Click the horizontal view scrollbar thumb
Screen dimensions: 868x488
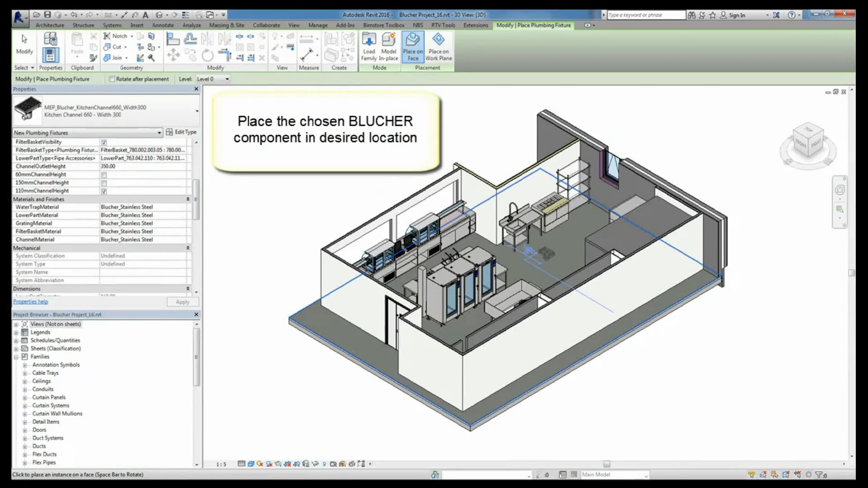(x=607, y=464)
